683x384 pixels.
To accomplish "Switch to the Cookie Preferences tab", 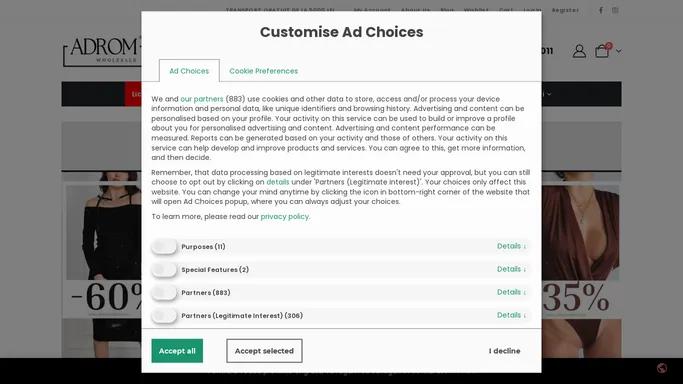I will pyautogui.click(x=264, y=71).
